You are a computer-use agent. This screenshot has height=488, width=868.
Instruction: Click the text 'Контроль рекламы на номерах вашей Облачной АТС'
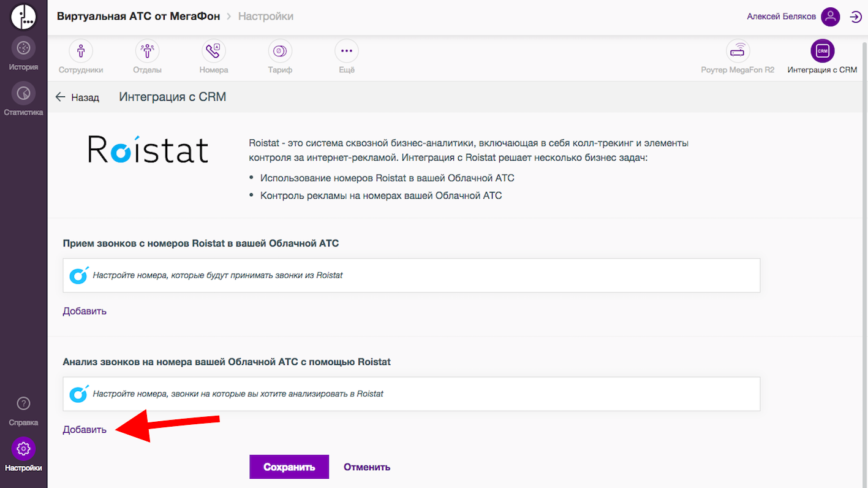coord(381,196)
